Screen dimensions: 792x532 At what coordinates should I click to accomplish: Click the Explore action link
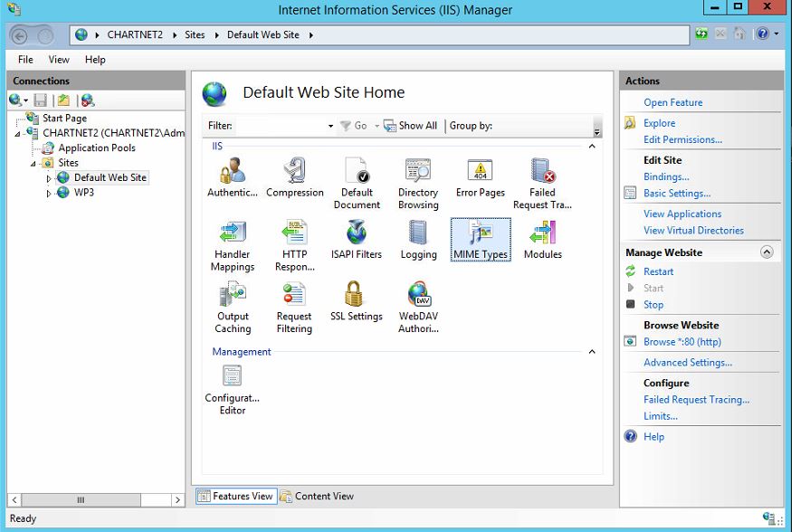coord(659,123)
